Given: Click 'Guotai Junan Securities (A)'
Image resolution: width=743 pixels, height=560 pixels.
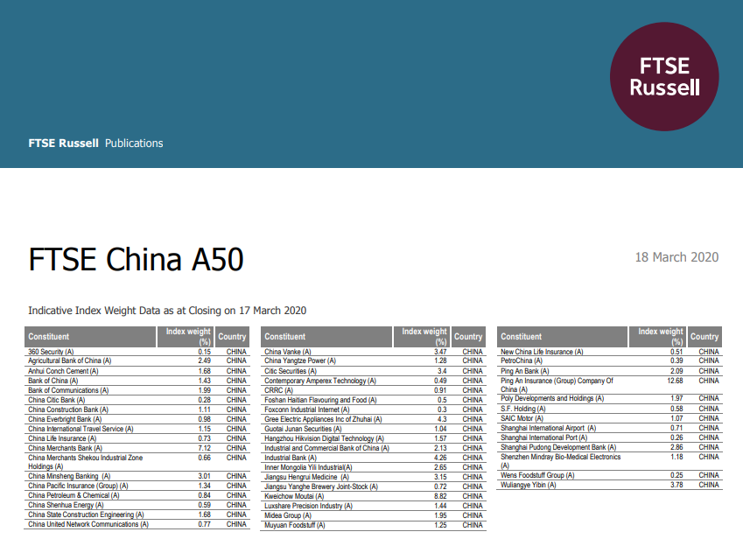Looking at the screenshot, I should [x=303, y=429].
